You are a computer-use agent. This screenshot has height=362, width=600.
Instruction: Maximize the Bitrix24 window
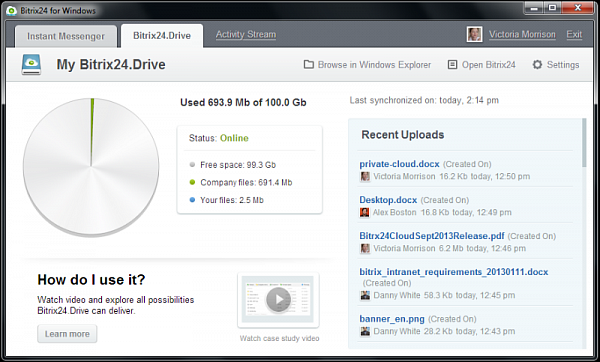tap(552, 8)
